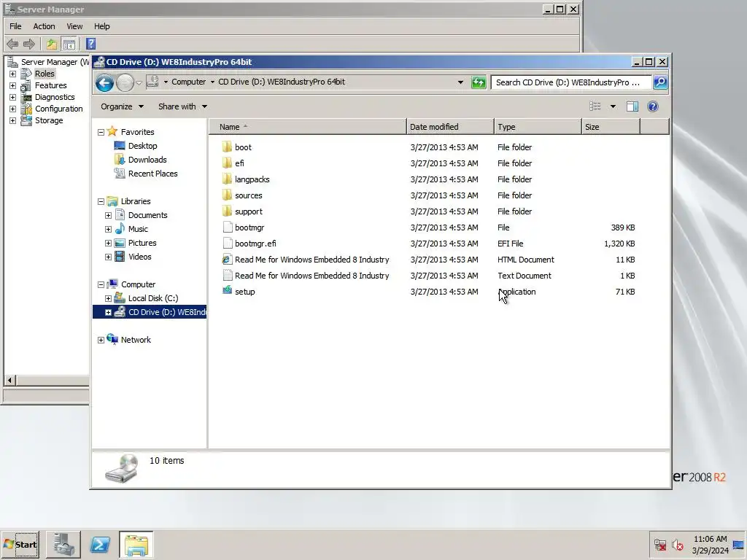The width and height of the screenshot is (747, 560).
Task: Expand Diagnostics in Server Manager tree
Action: 13,97
